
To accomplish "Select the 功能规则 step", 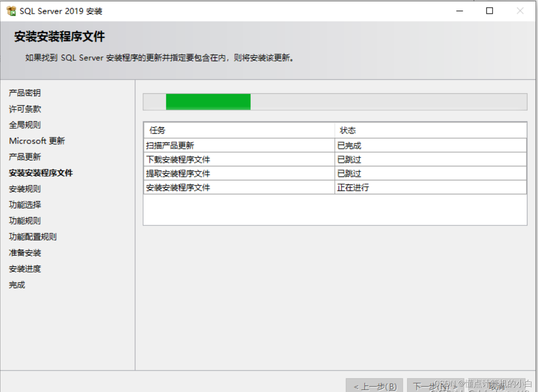I will (25, 221).
